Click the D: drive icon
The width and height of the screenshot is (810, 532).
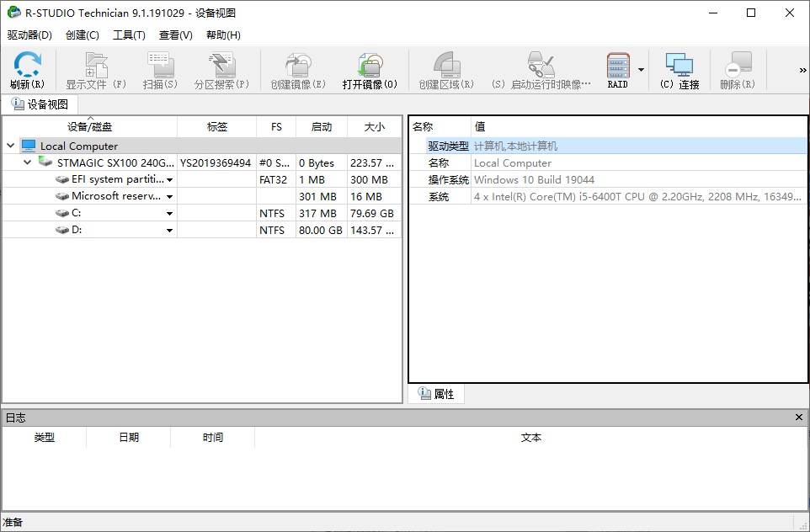point(62,230)
